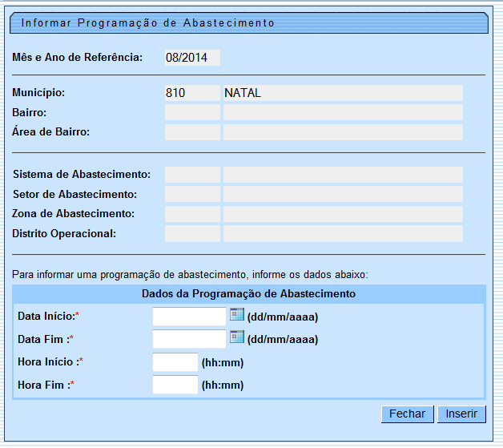Click 'Dados da Programação de Abastecimento' header
503x448 pixels.
click(x=248, y=293)
